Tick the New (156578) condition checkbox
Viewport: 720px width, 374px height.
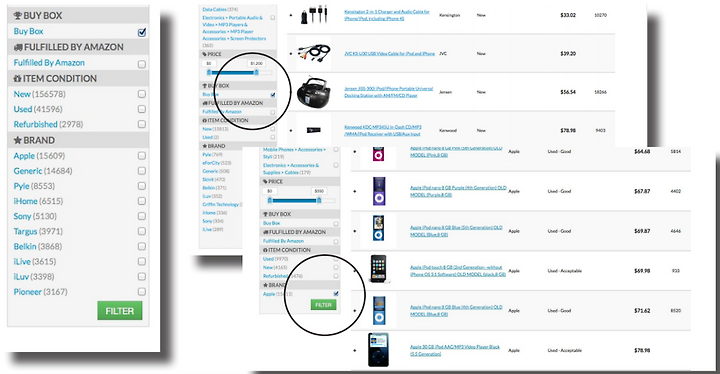click(142, 94)
